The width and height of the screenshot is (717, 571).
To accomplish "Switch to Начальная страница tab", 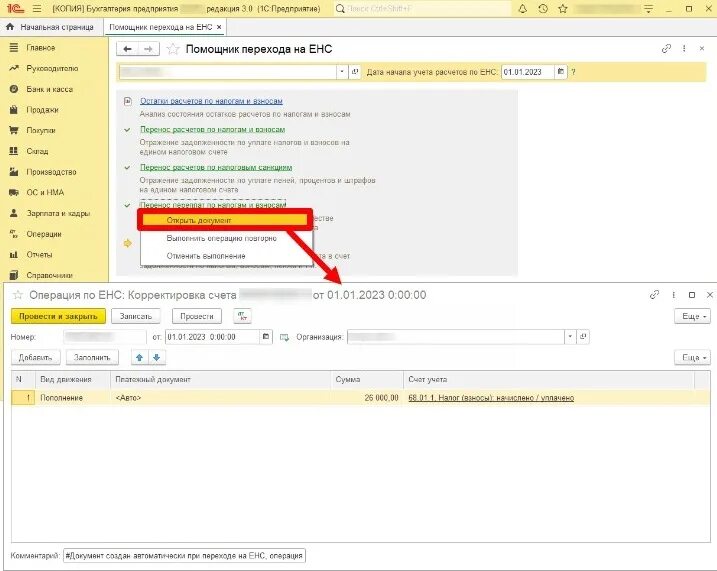I will 50,27.
